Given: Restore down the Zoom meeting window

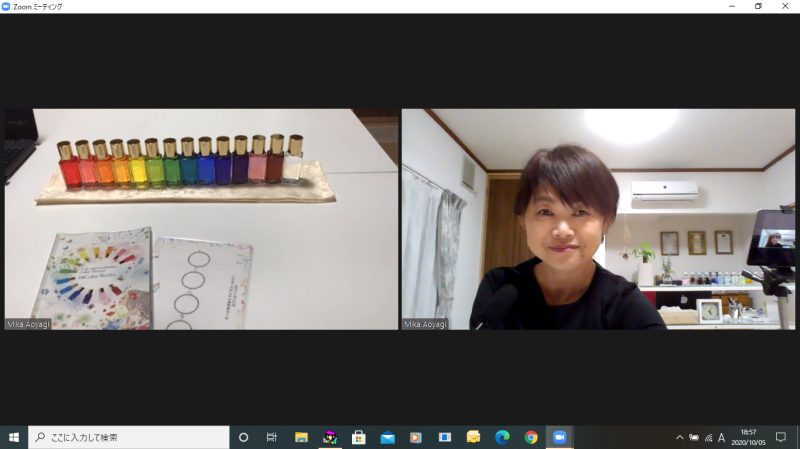Looking at the screenshot, I should pyautogui.click(x=757, y=6).
